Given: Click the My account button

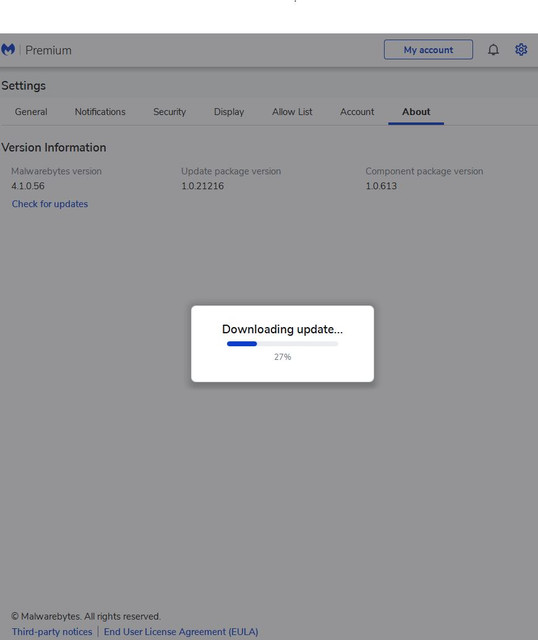Looking at the screenshot, I should (x=428, y=50).
